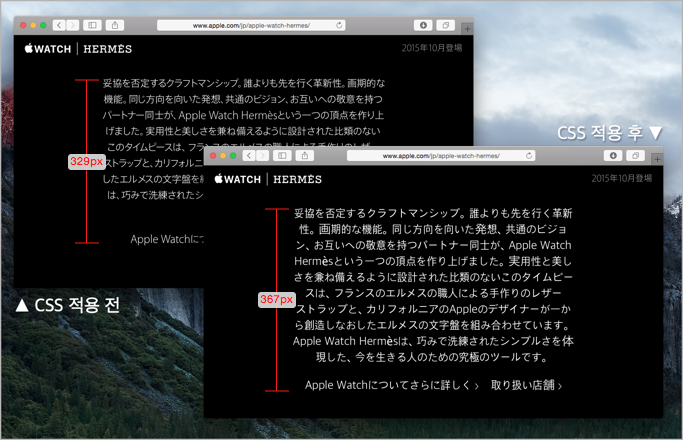683x440 pixels.
Task: Zoom the rear Safari window
Action: click(43, 25)
